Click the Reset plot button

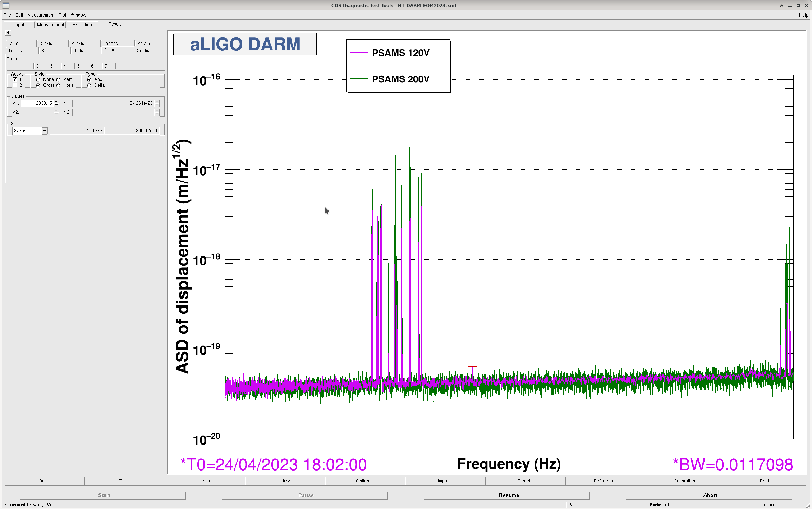click(45, 481)
